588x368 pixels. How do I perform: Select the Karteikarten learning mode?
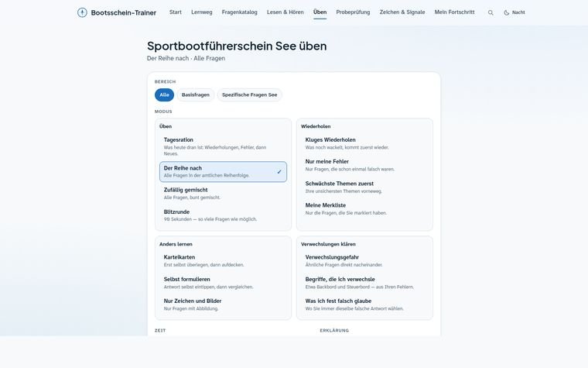click(223, 260)
